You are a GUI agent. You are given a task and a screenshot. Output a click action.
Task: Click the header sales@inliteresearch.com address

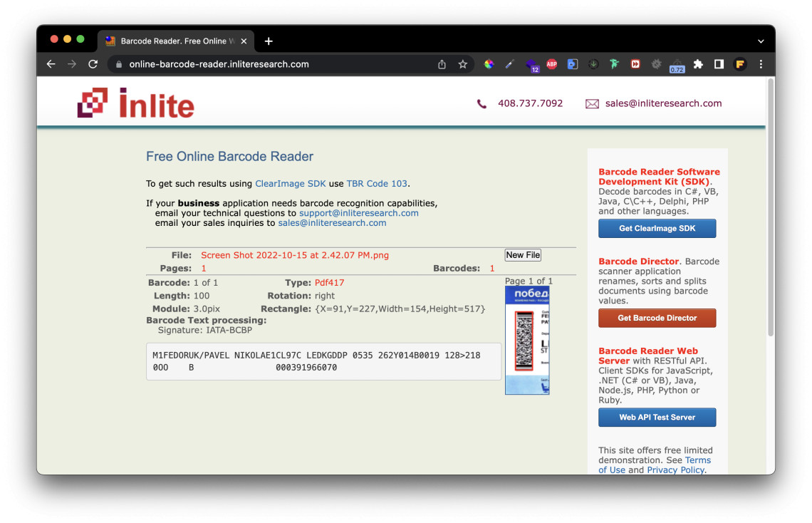[x=663, y=103]
